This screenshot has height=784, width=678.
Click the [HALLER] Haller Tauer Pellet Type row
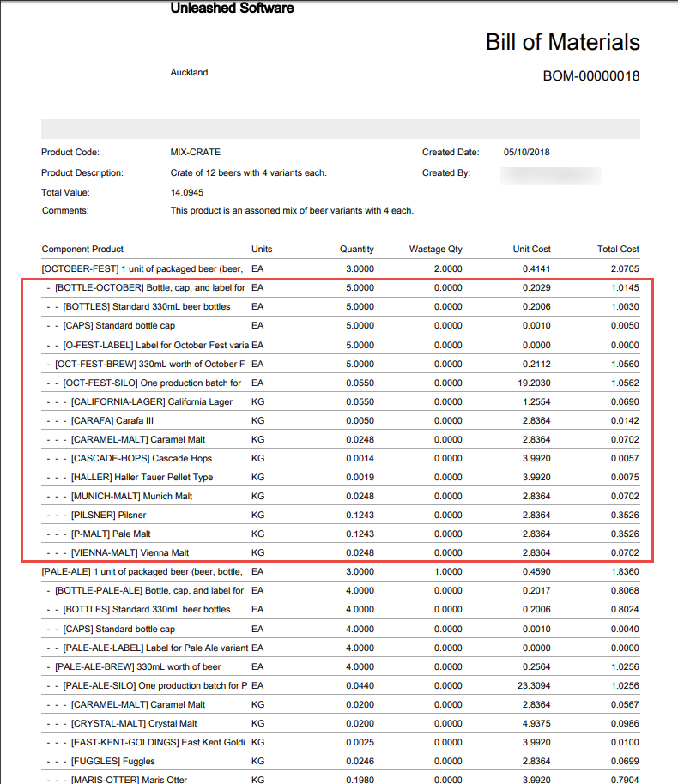point(340,478)
